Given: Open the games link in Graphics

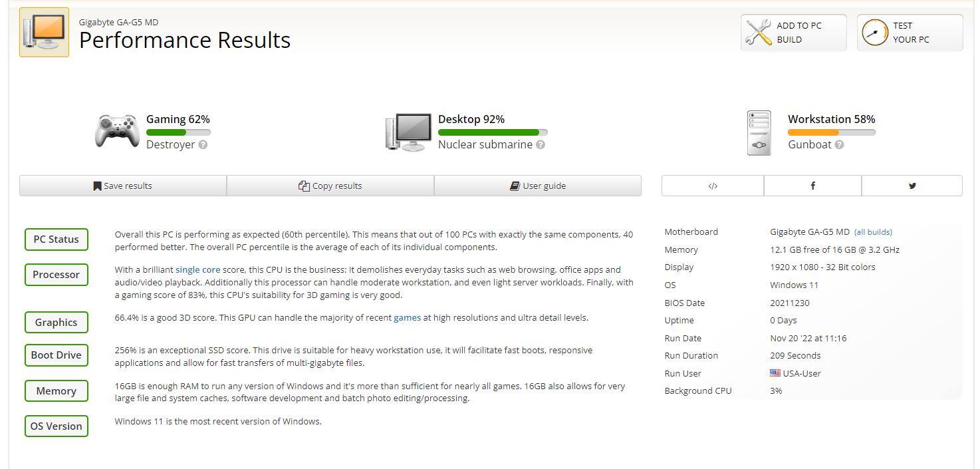Looking at the screenshot, I should pos(407,318).
